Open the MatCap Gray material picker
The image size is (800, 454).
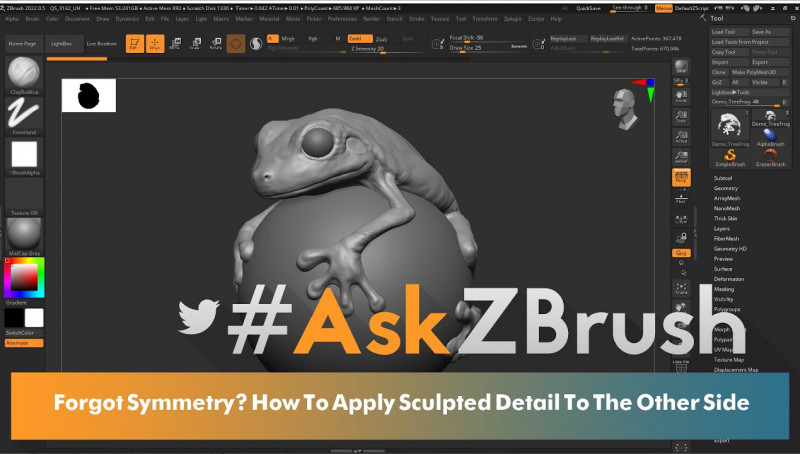coord(24,237)
